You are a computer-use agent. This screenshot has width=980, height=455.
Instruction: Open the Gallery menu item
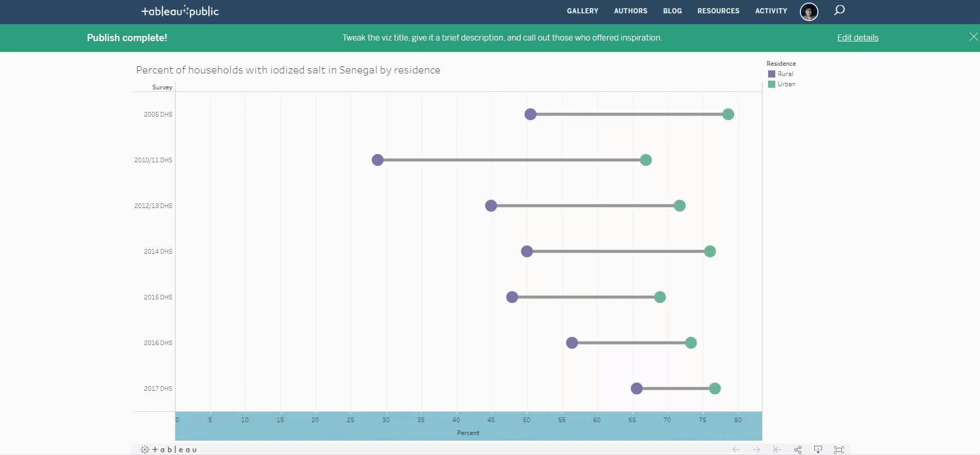582,11
